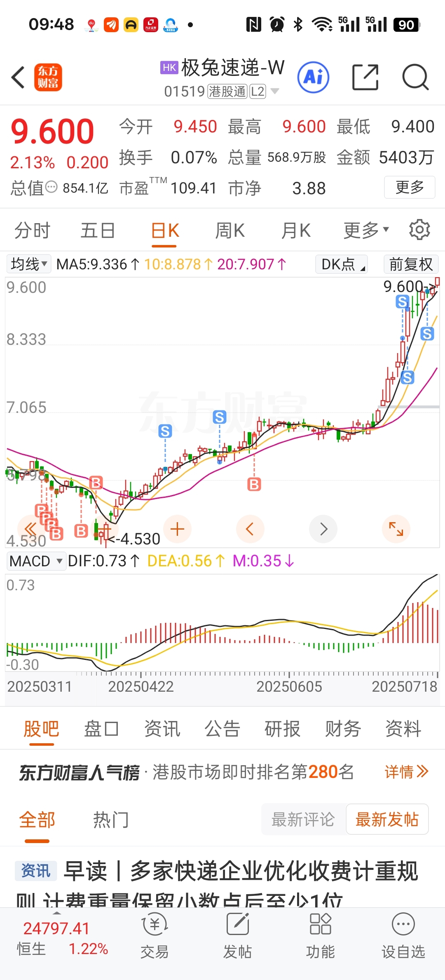Viewport: 445px width, 980px height.
Task: Open the 发帖 post icon
Action: (x=237, y=936)
